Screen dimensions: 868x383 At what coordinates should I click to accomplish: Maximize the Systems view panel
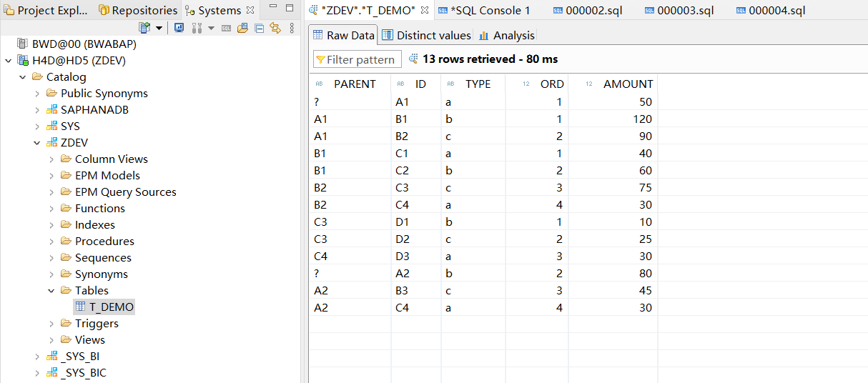290,8
